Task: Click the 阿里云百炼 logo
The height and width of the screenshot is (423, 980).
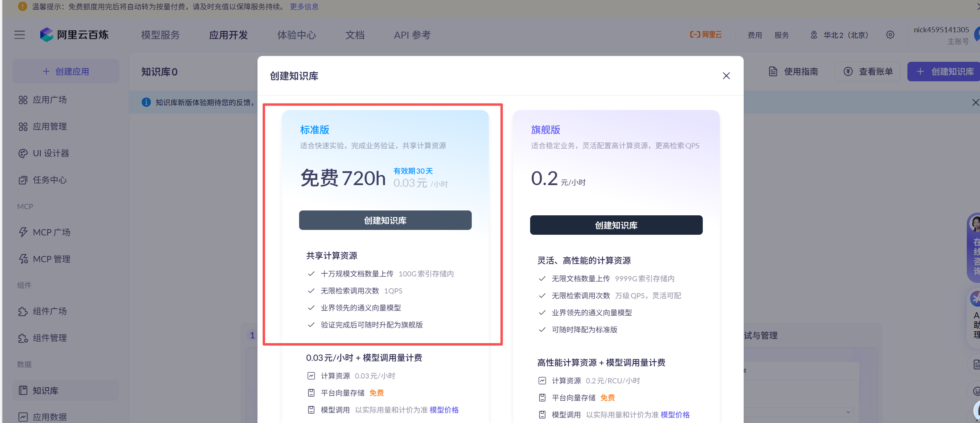Action: 75,35
